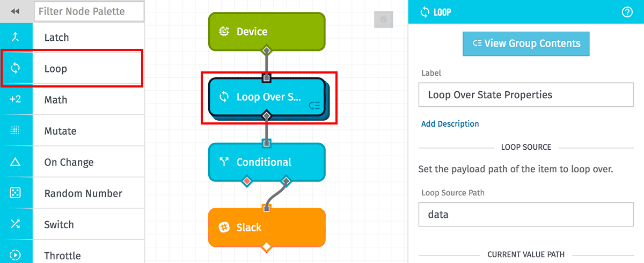
Task: Click the faded debug button on canvas
Action: [384, 20]
